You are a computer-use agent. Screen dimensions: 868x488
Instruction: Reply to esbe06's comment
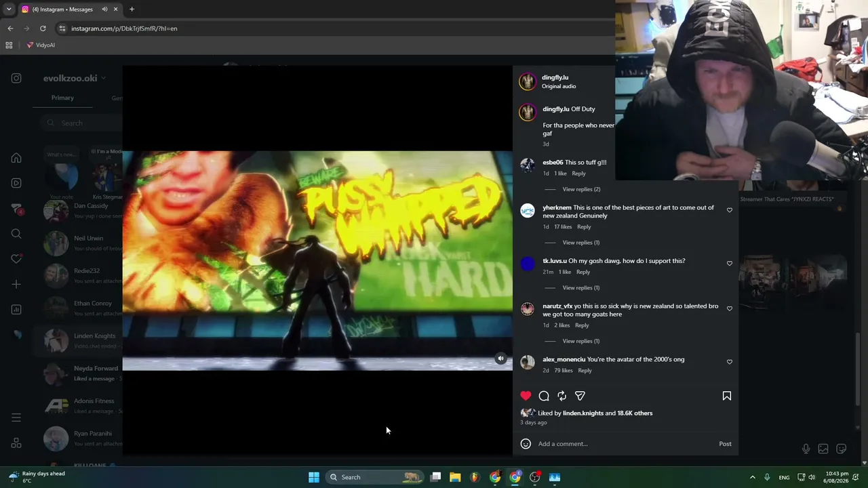(x=578, y=174)
